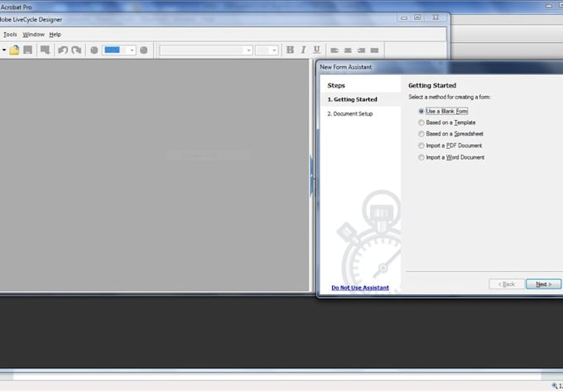Click the zoom magnifier in status bar

pyautogui.click(x=555, y=386)
